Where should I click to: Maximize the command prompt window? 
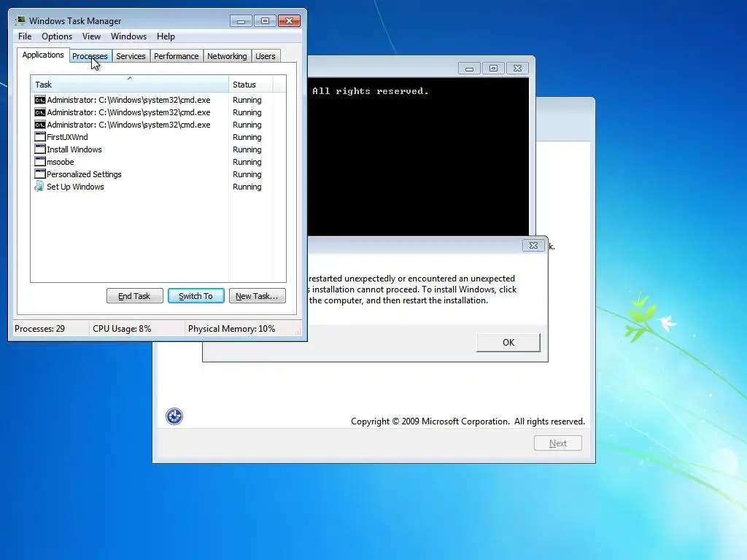coord(493,69)
